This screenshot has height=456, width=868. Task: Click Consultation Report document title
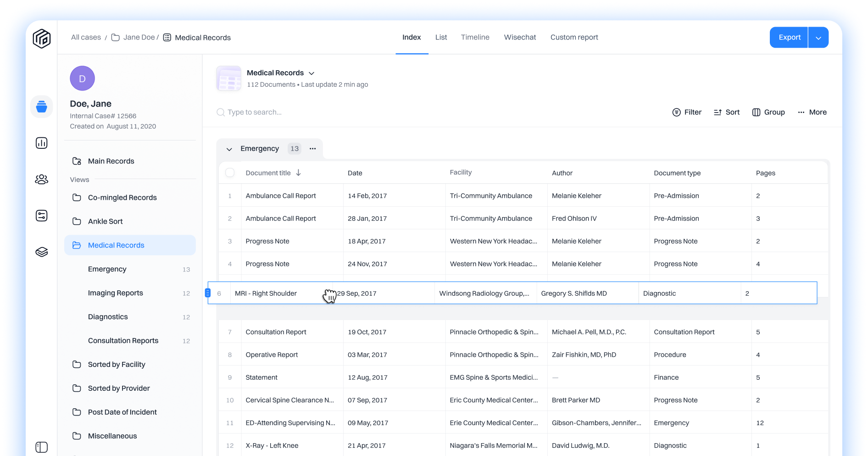click(276, 332)
